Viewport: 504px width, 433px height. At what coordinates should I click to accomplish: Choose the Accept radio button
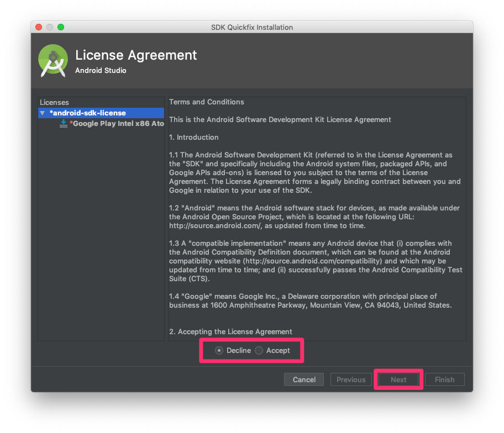259,351
